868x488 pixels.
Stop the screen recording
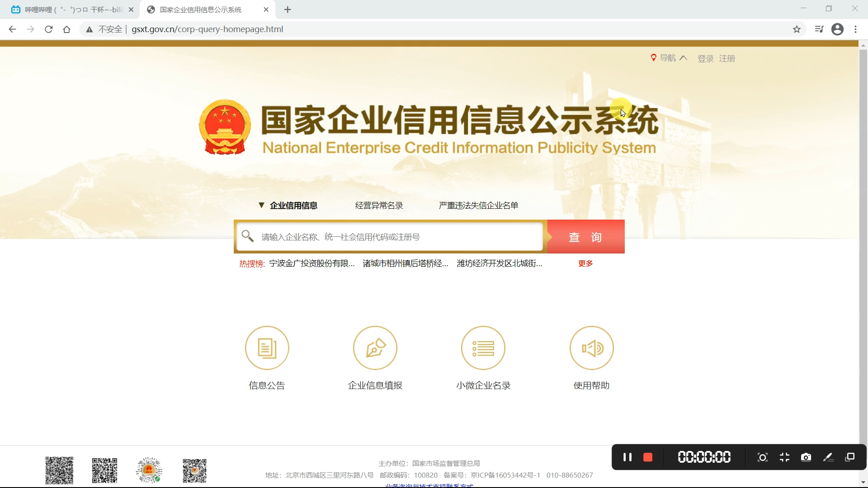[648, 457]
